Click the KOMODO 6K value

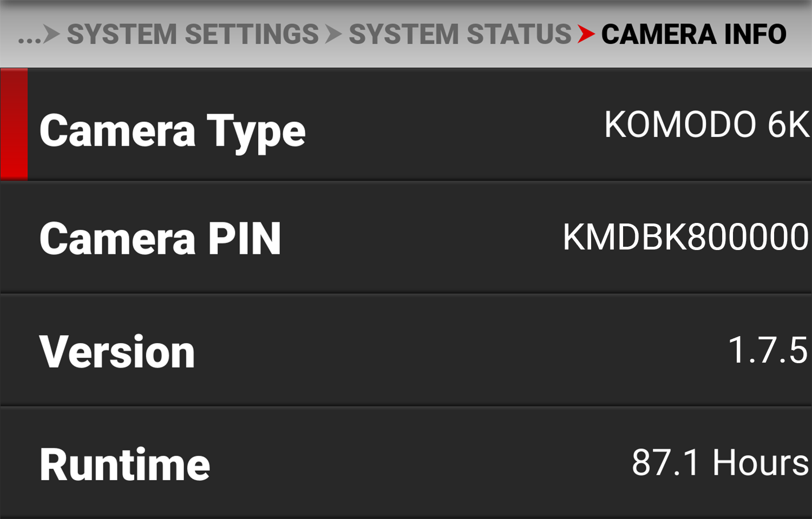point(707,124)
